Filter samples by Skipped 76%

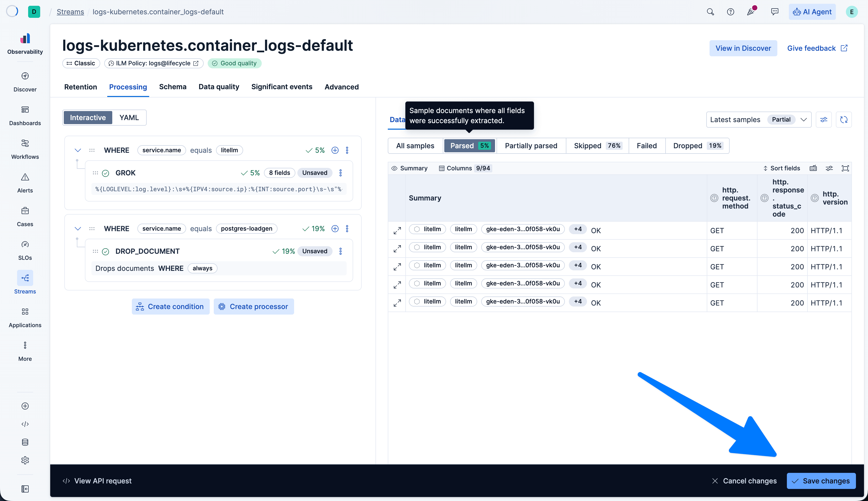coord(597,145)
